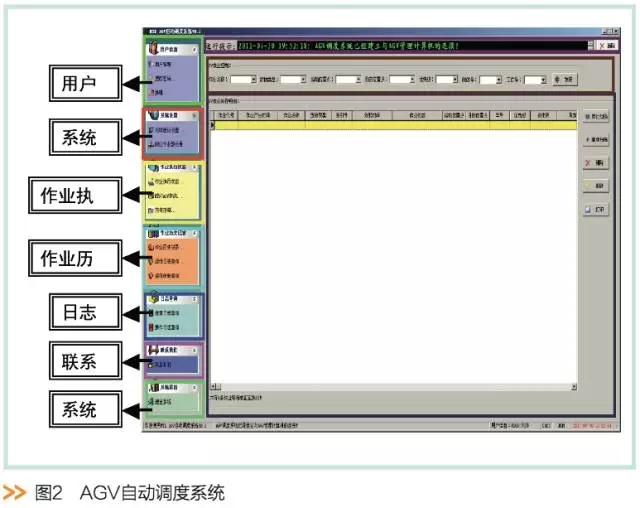The width and height of the screenshot is (640, 508).
Task: Open first item in the user management panel
Action: 165,64
